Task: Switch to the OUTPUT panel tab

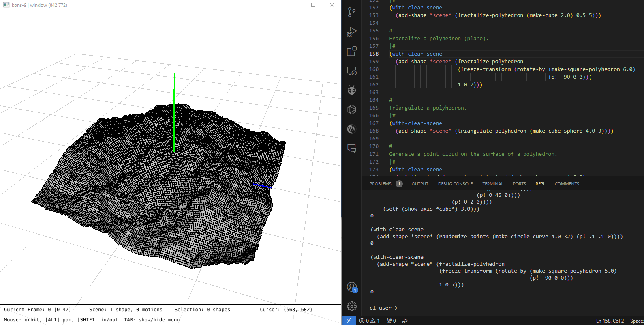Action: [x=420, y=184]
